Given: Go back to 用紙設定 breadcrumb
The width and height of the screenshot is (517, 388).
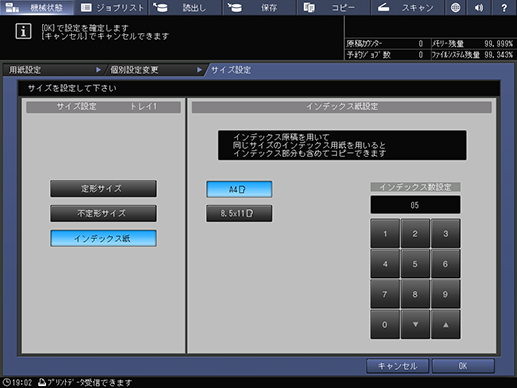Looking at the screenshot, I should pos(53,70).
